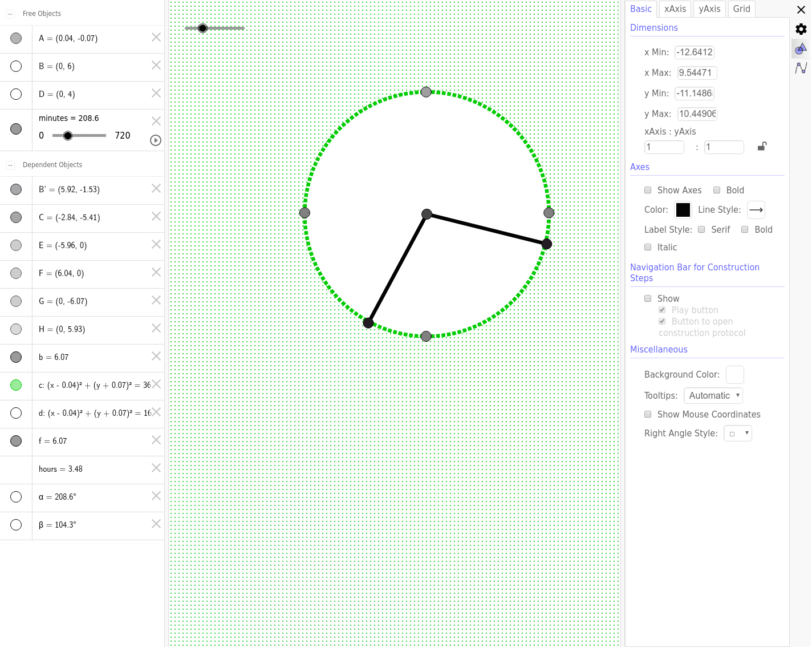Switch to the Grid tab
Image resolution: width=812 pixels, height=648 pixels.
click(741, 9)
